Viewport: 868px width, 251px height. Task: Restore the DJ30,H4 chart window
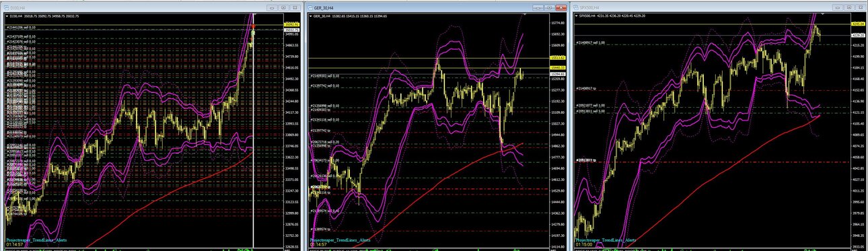[x=283, y=8]
